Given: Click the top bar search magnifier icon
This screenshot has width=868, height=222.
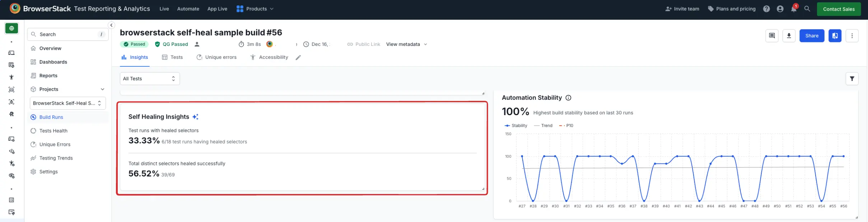Looking at the screenshot, I should (807, 9).
